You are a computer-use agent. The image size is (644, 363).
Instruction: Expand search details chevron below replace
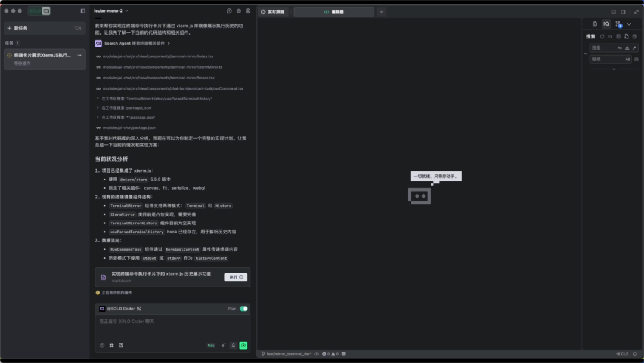tap(614, 69)
